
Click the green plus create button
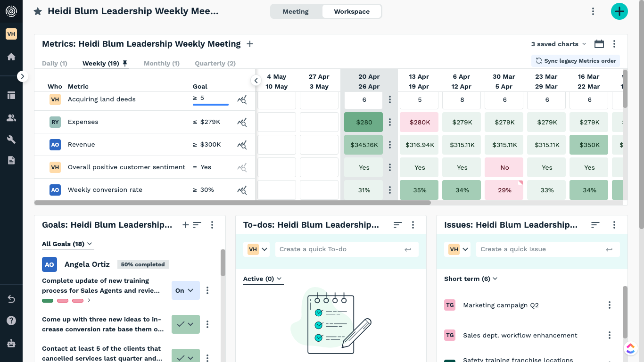(619, 11)
